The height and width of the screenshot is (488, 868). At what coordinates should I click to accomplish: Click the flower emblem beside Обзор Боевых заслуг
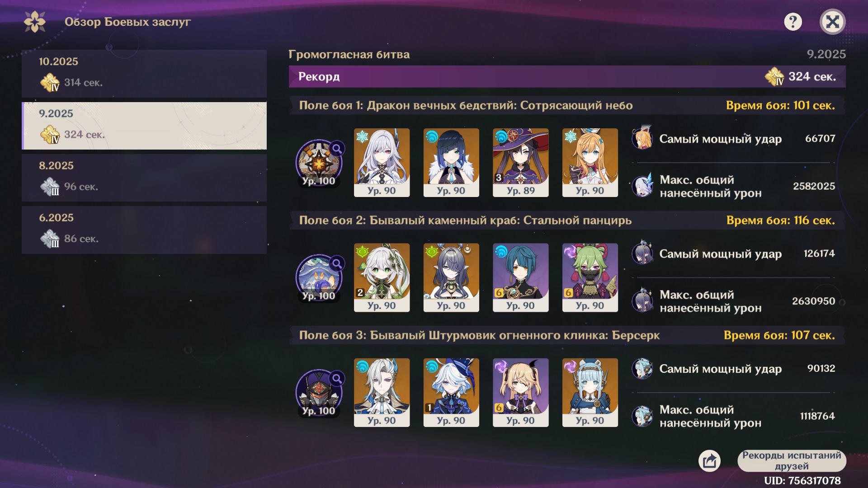point(35,22)
